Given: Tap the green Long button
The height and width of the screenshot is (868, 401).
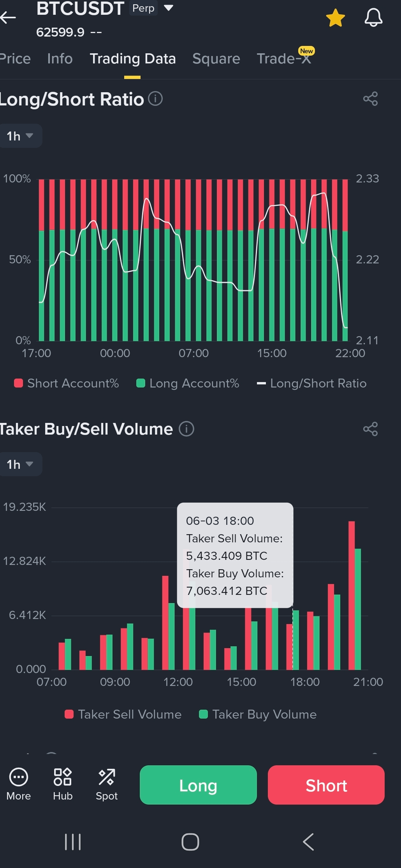Looking at the screenshot, I should (x=198, y=785).
